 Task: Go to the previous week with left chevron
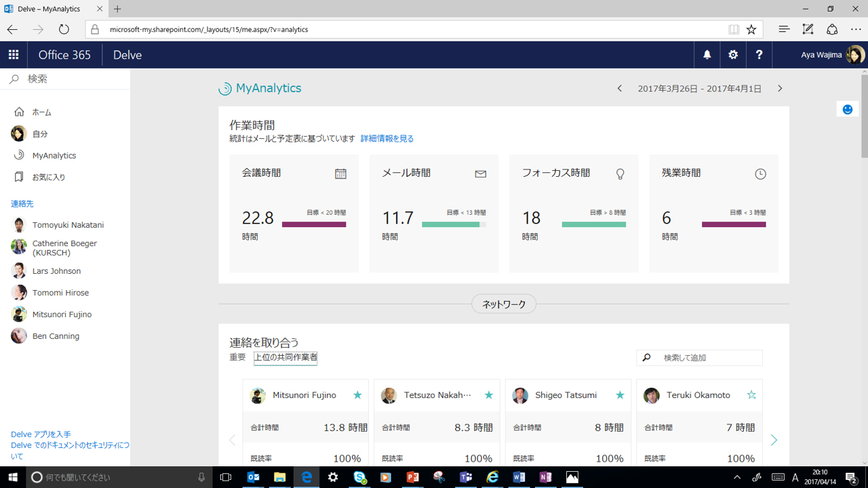pos(620,89)
